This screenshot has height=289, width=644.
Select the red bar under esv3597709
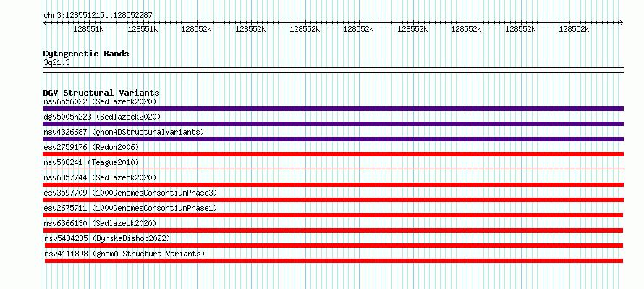coord(333,200)
